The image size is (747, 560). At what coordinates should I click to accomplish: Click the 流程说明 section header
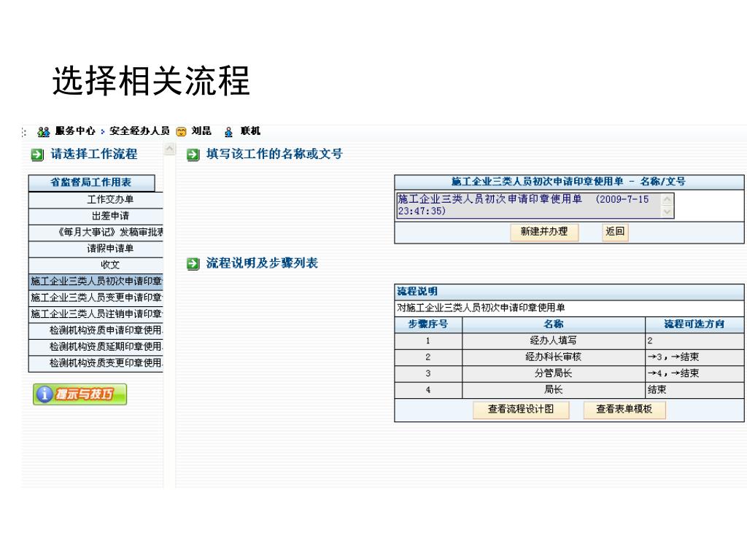click(569, 292)
